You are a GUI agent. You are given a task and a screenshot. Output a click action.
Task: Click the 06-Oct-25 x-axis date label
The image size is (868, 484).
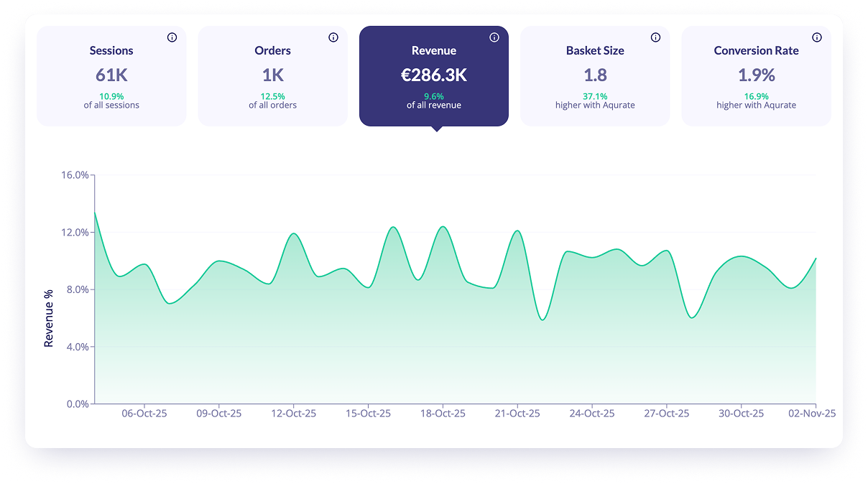(144, 414)
